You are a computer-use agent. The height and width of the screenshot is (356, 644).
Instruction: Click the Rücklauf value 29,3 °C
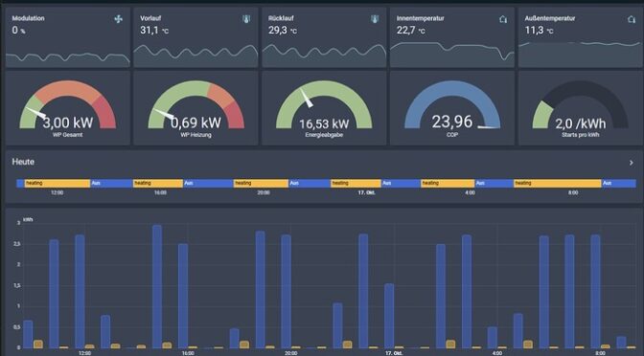click(x=283, y=30)
